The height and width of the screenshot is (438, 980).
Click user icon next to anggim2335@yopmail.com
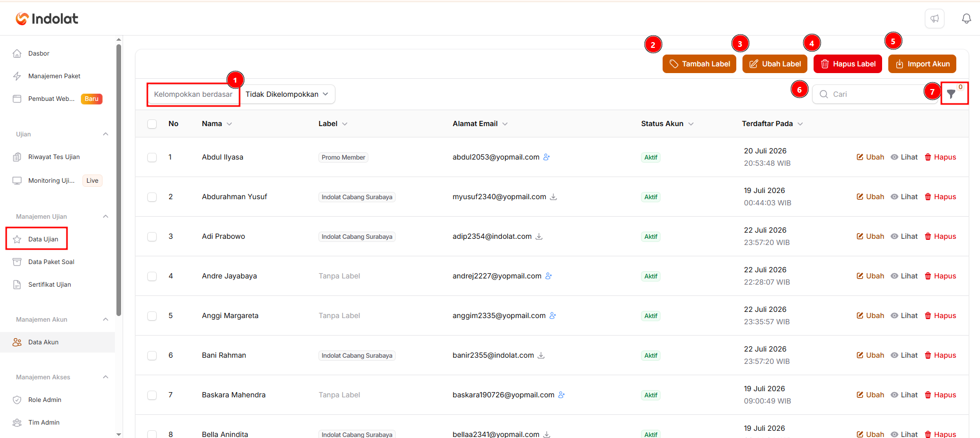553,316
